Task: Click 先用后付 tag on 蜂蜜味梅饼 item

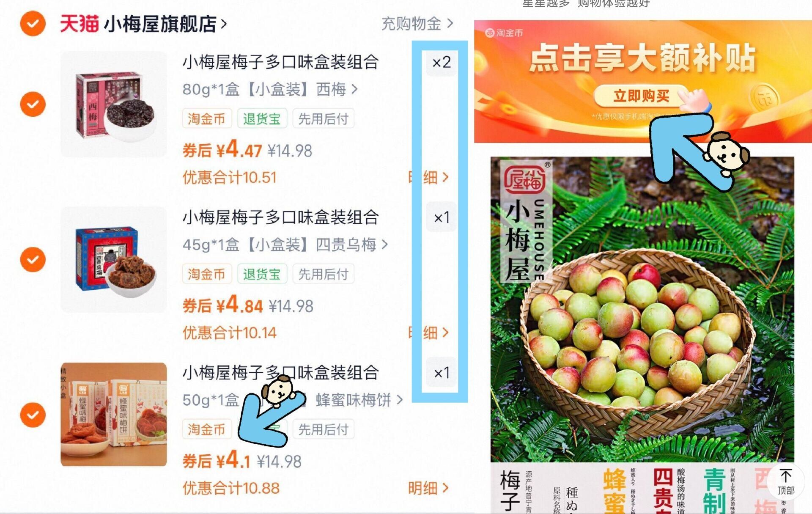Action: tap(323, 429)
